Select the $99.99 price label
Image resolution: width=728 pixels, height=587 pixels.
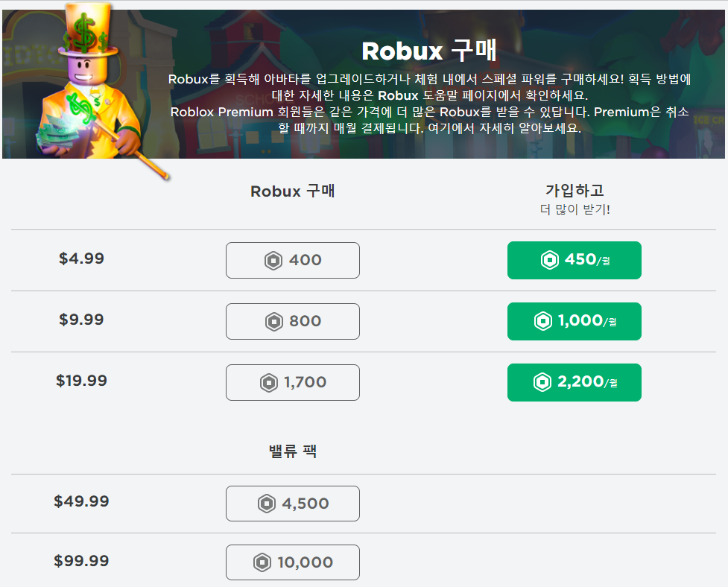[x=81, y=561]
